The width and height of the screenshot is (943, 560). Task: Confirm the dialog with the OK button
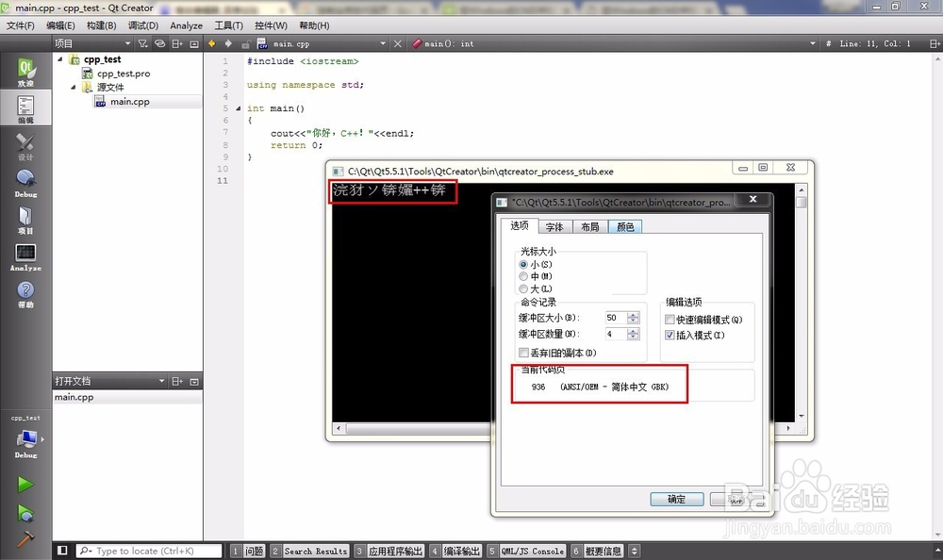(x=676, y=499)
